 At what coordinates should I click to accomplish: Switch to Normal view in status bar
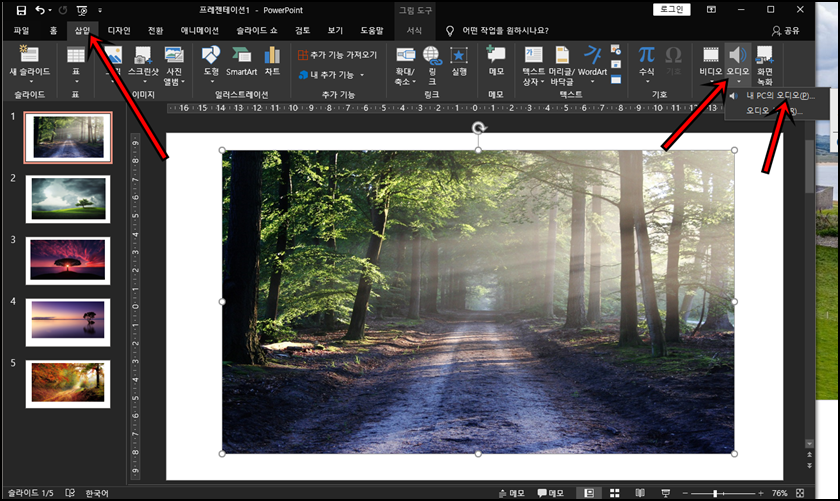[589, 493]
